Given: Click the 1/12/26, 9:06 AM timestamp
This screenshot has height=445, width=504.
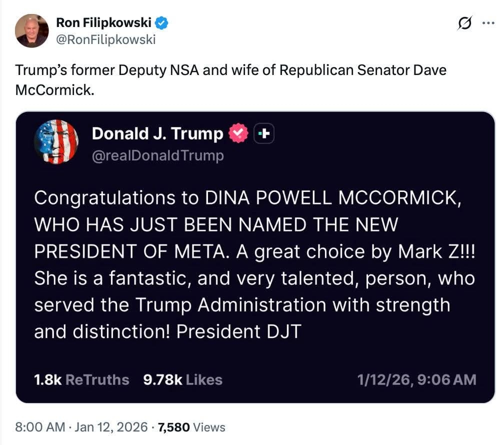Looking at the screenshot, I should (417, 380).
